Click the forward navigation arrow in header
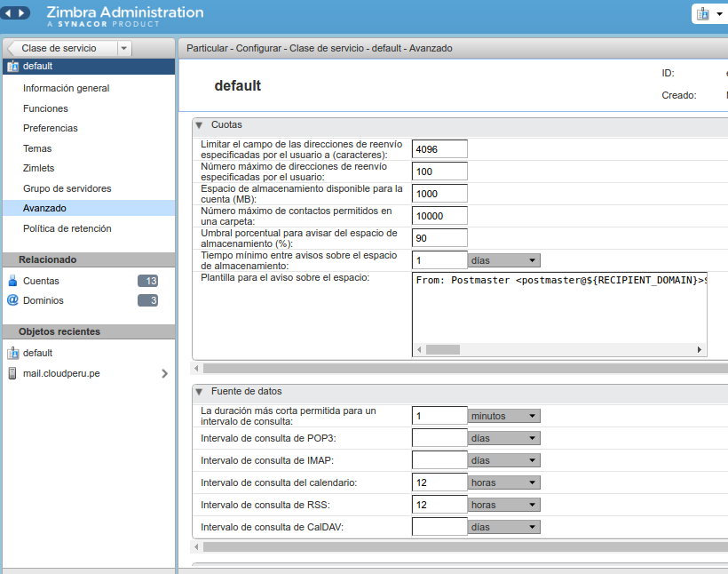Image resolution: width=728 pixels, height=574 pixels. point(21,13)
